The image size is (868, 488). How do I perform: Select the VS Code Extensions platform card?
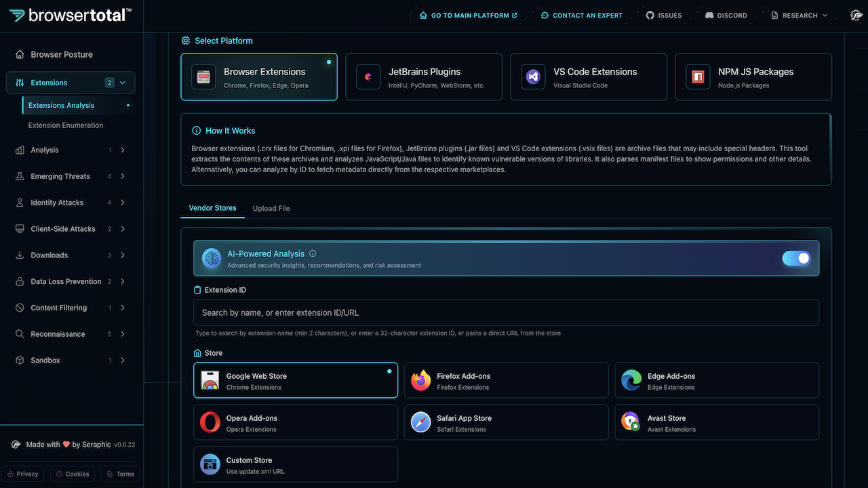(589, 77)
